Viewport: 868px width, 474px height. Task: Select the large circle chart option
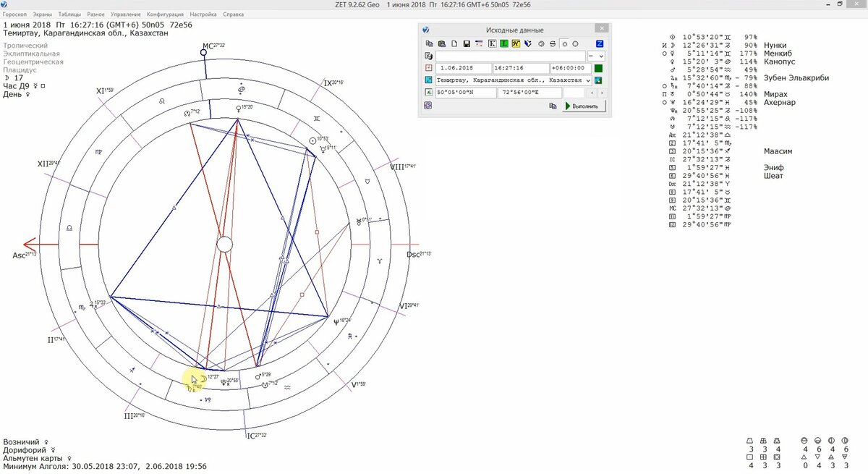pyautogui.click(x=575, y=44)
